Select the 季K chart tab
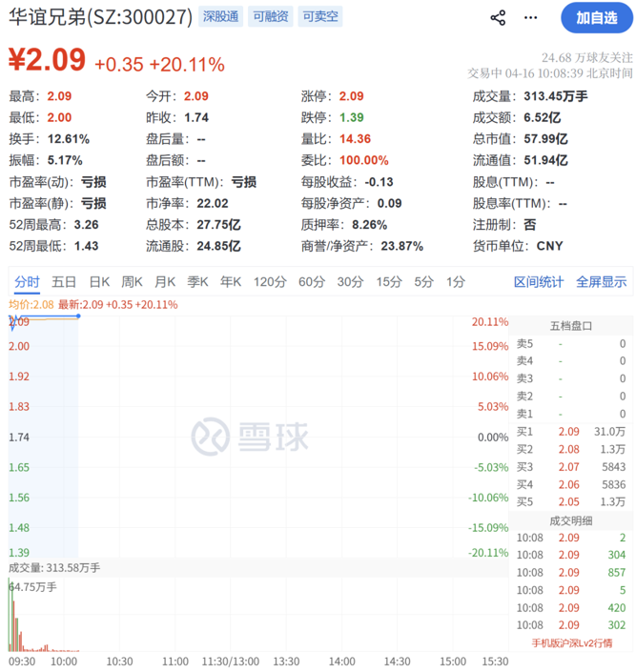636x672 pixels. 197,281
